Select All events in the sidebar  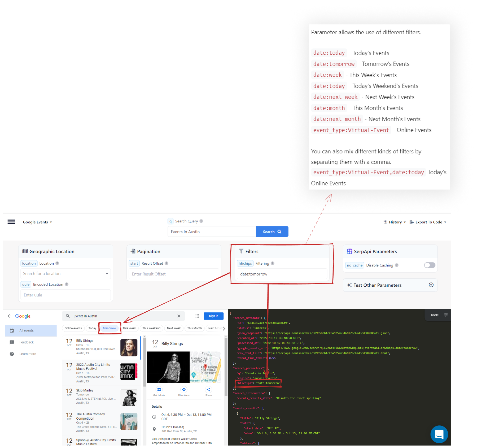(x=26, y=330)
